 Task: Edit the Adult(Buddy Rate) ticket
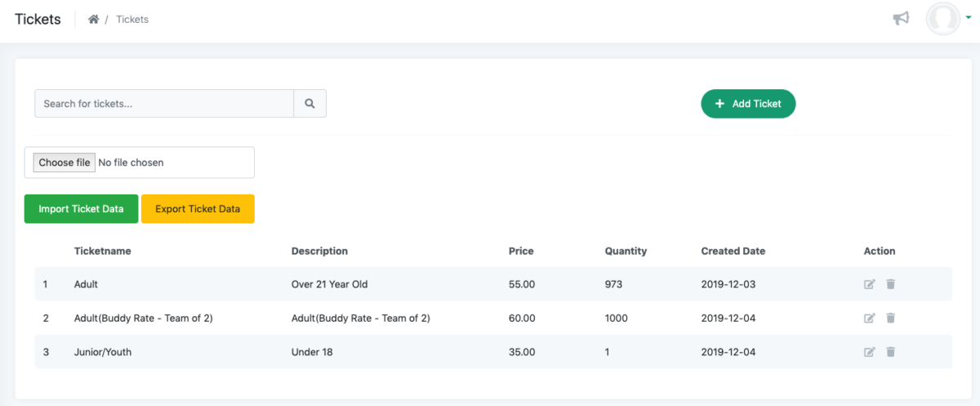(870, 318)
